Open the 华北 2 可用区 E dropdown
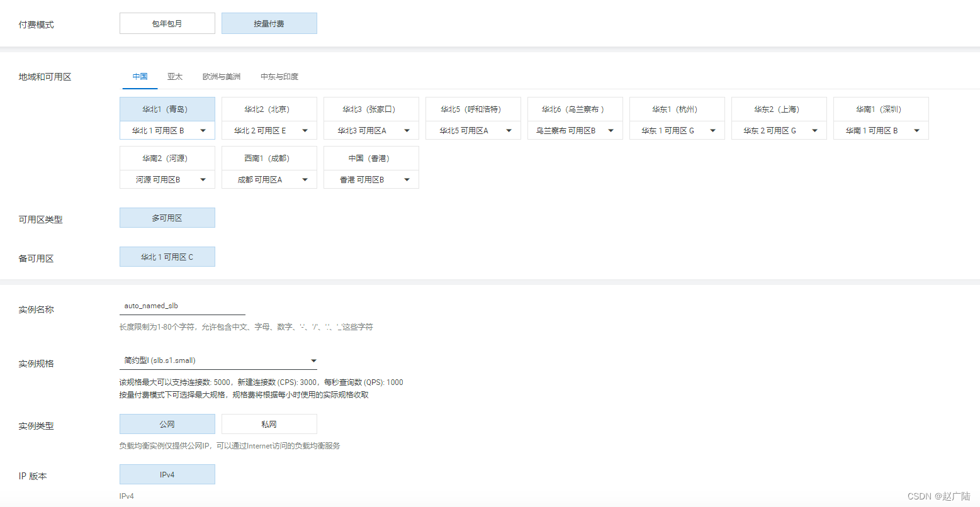The height and width of the screenshot is (507, 980). pos(269,130)
